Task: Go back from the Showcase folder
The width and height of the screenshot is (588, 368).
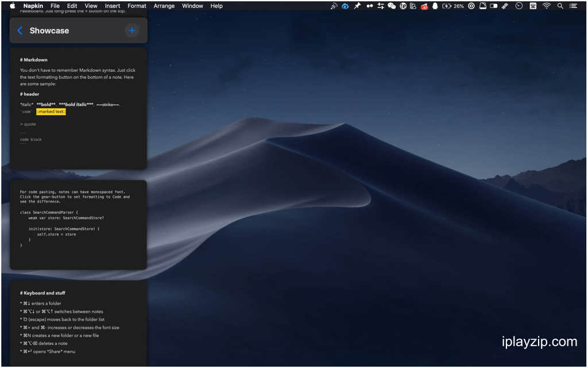Action: coord(20,31)
